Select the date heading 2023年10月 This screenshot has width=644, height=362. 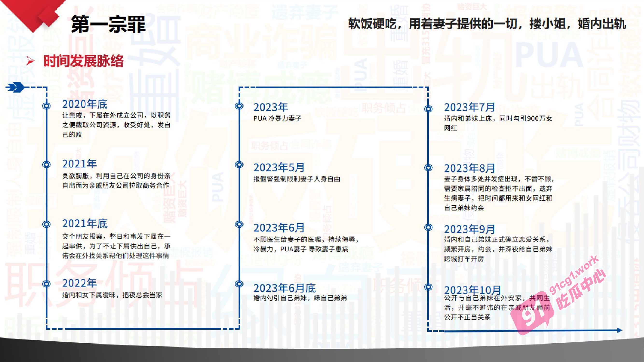473,290
